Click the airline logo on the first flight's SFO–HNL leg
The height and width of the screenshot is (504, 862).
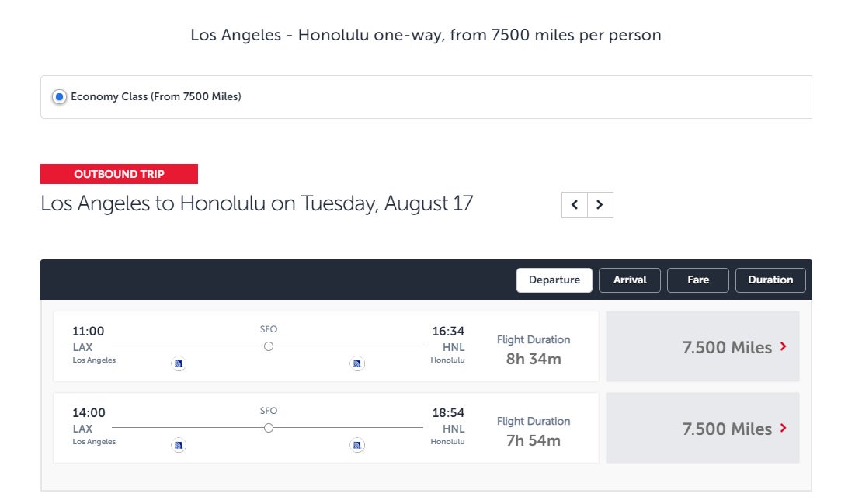356,363
